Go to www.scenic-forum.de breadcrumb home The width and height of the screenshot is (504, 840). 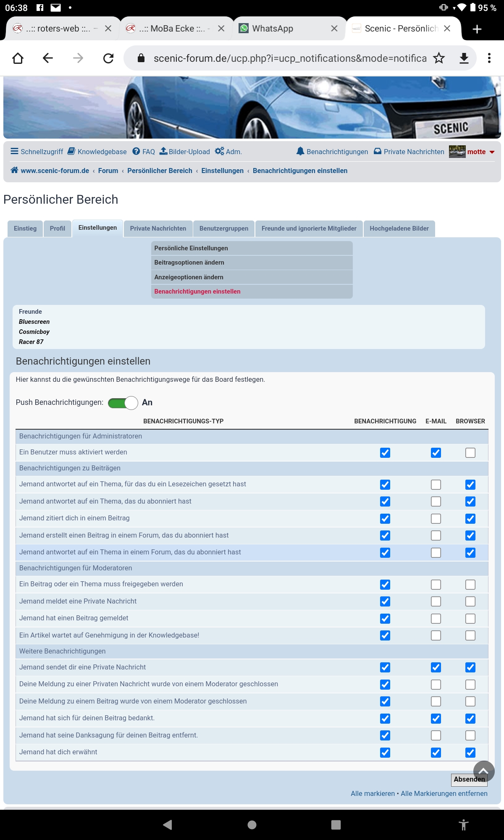[x=50, y=171]
